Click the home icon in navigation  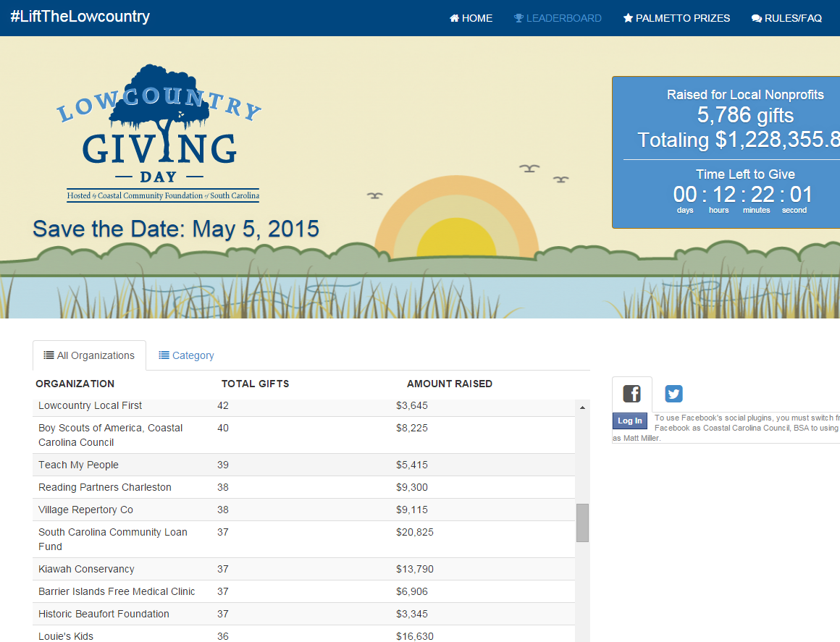click(454, 18)
